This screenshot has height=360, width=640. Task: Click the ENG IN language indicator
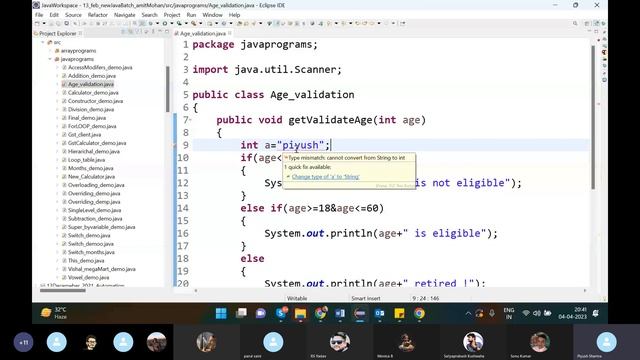[509, 313]
